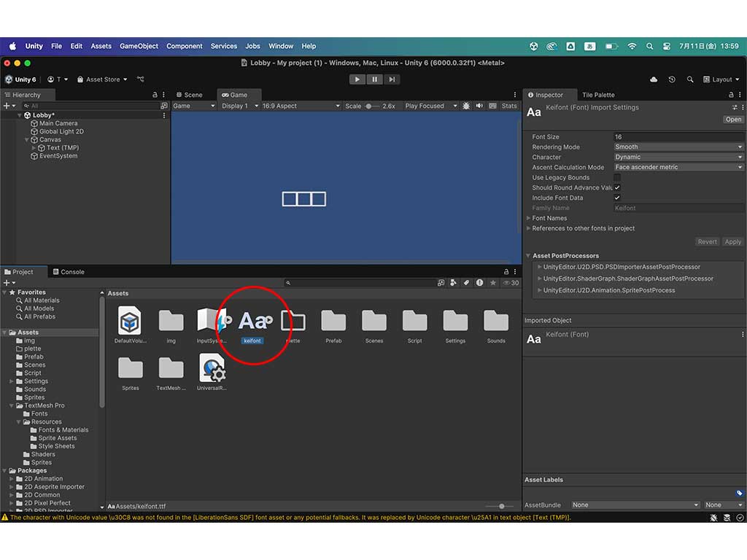Toggle the Use Legacy Bounds checkbox
This screenshot has width=747, height=560.
pyautogui.click(x=617, y=177)
